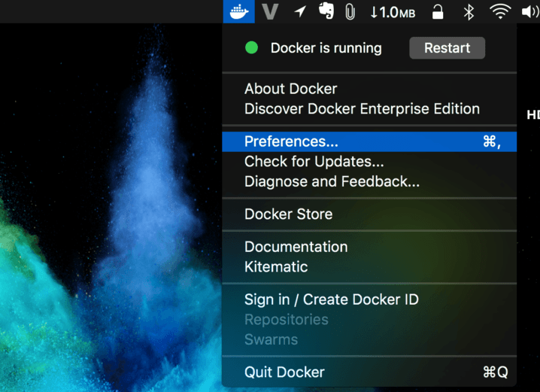Choose Quit Docker menu item
This screenshot has height=392, width=540.
pos(369,372)
